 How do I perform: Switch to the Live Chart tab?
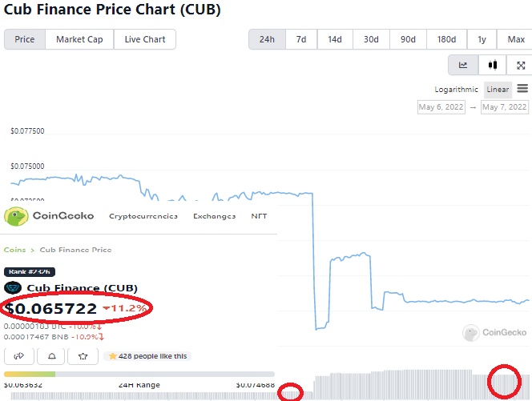tap(144, 39)
